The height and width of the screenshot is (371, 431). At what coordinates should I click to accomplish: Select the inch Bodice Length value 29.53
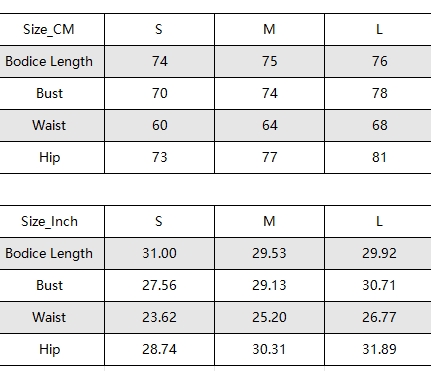pyautogui.click(x=269, y=253)
